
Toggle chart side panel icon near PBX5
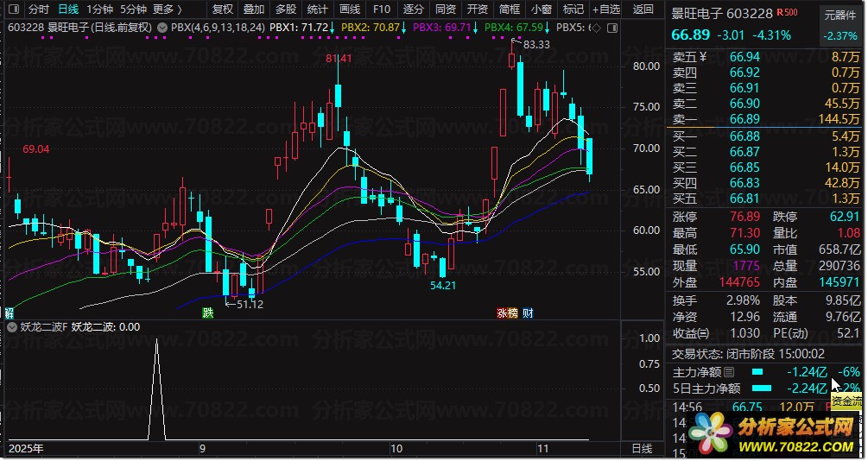coord(612,28)
